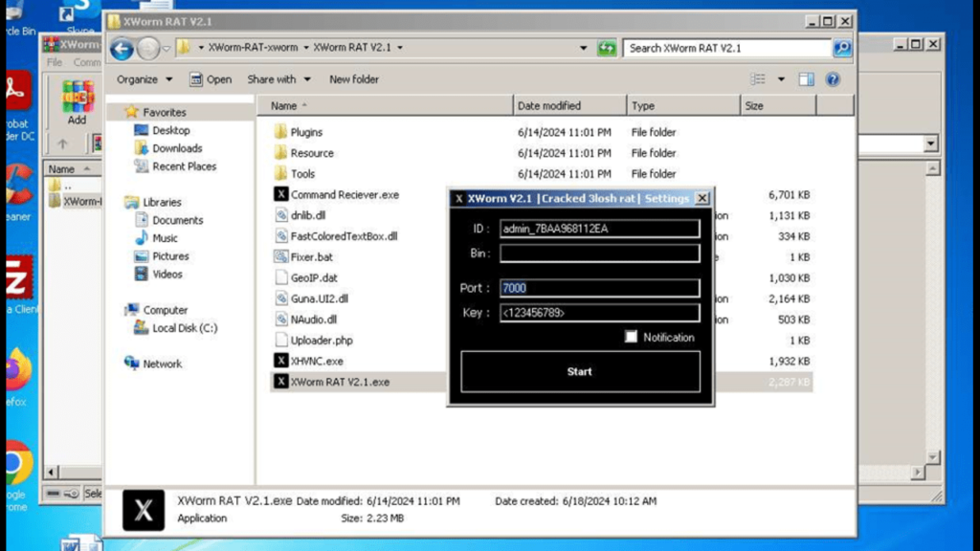Click the ID field with admin value
Viewport: 980px width, 551px height.
point(599,229)
